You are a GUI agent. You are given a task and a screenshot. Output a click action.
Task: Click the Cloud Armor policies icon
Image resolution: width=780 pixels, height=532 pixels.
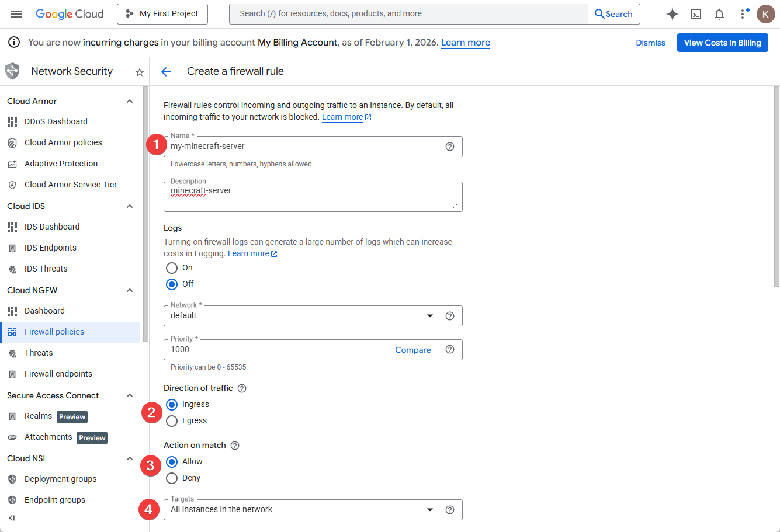[12, 142]
